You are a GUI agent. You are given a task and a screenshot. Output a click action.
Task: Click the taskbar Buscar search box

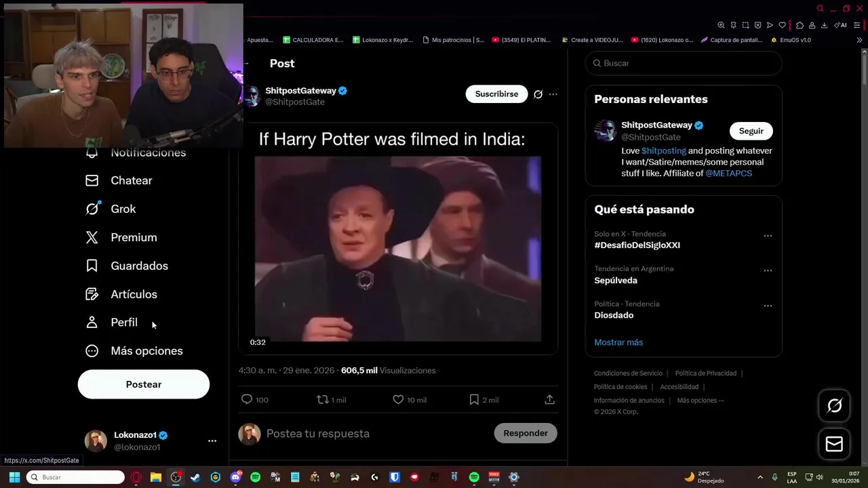pos(75,477)
